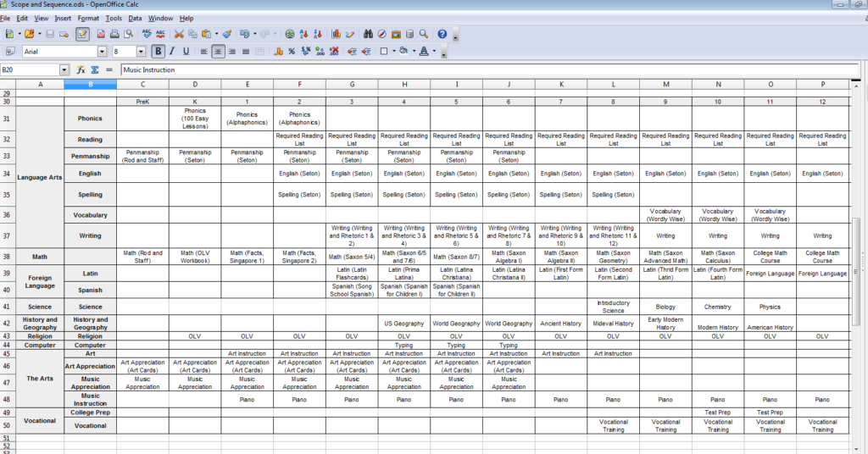Create a new document with New icon
Viewport: 868px width, 454px height.
(x=9, y=34)
